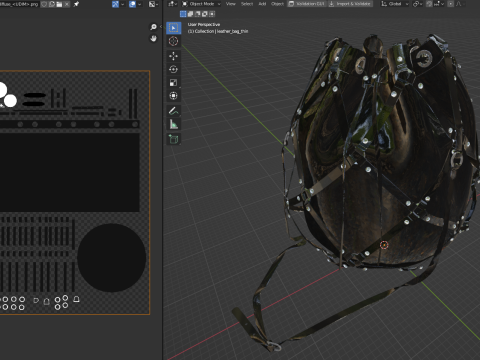Image resolution: width=480 pixels, height=360 pixels.
Task: Click the zoom magnifier gizmo in image editor
Action: (153, 27)
